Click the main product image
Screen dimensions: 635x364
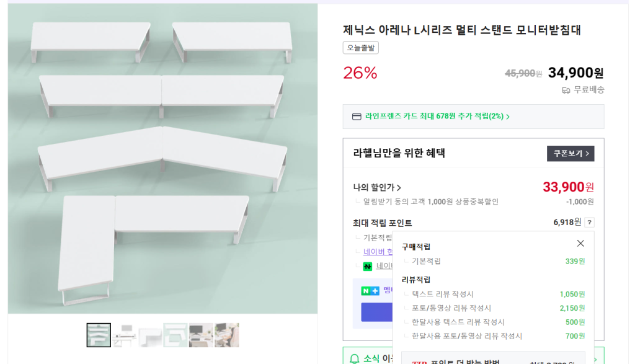(162, 159)
